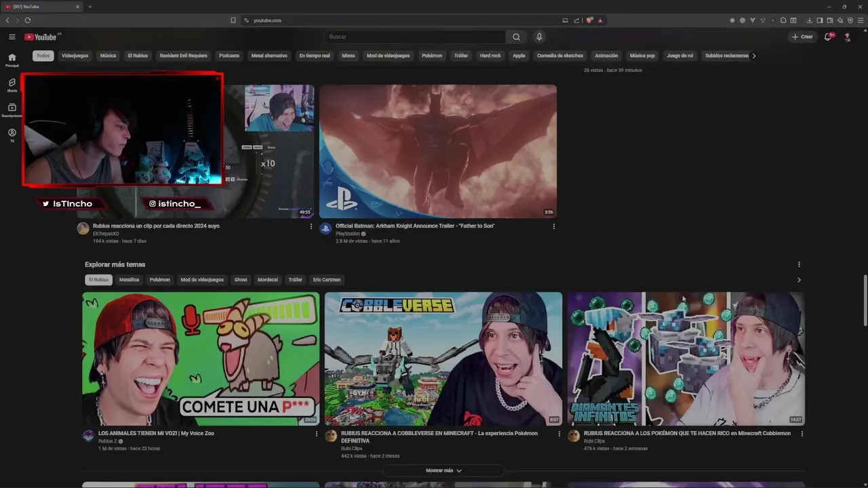This screenshot has height=488, width=868.
Task: Click the Buscar search field
Action: click(414, 37)
